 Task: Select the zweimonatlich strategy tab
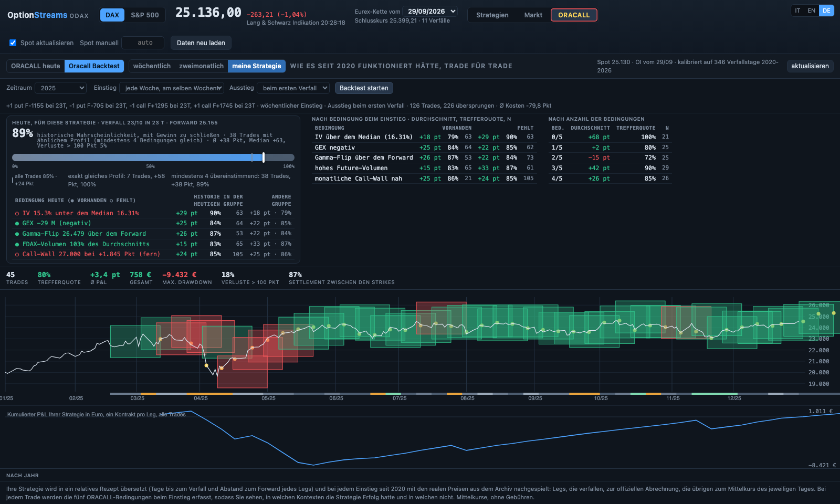201,66
